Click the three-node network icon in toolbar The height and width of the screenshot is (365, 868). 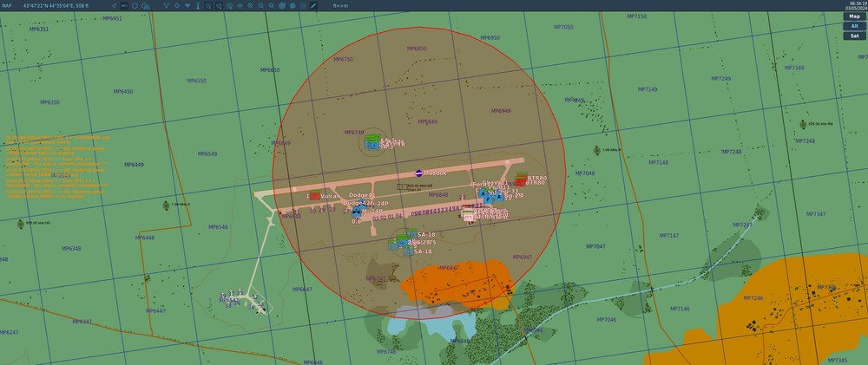[x=166, y=5]
